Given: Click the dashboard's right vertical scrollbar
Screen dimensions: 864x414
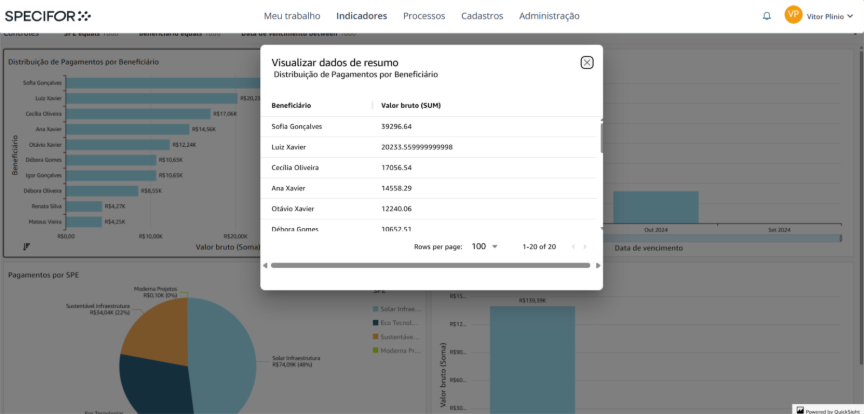Looking at the screenshot, I should pos(861,207).
